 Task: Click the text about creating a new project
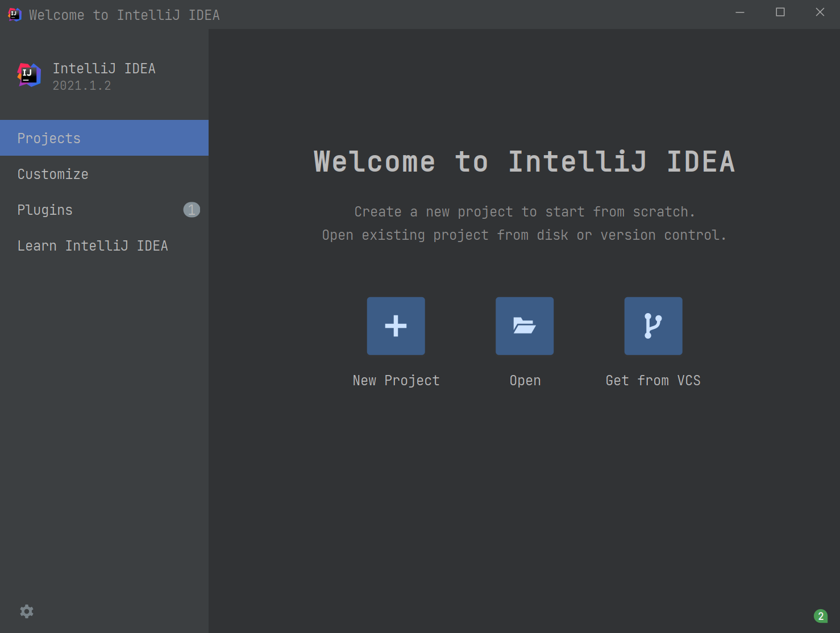[524, 211]
